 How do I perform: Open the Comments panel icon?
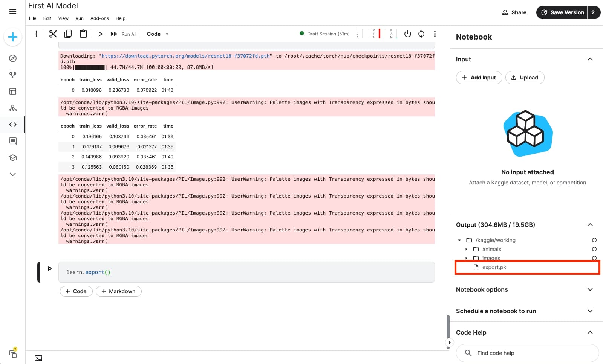12,141
